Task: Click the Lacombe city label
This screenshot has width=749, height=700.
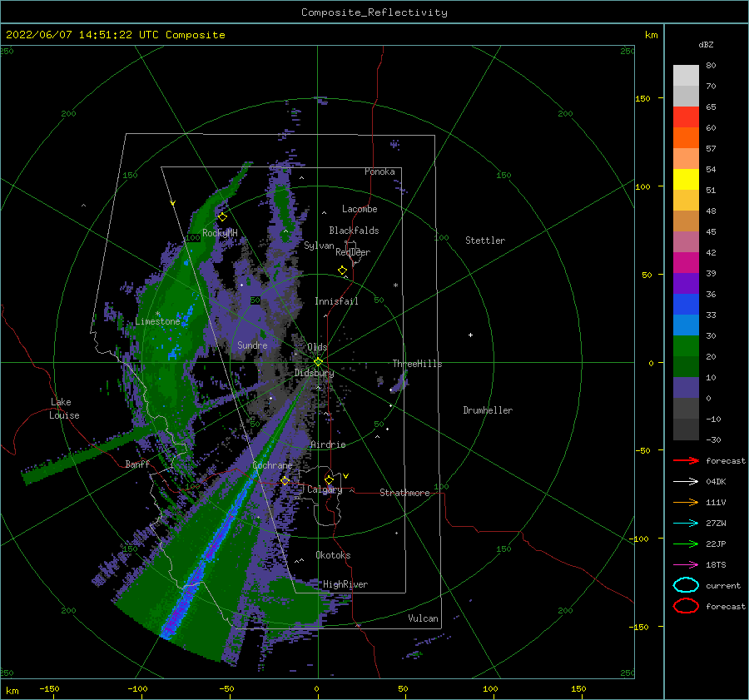Action: 360,209
